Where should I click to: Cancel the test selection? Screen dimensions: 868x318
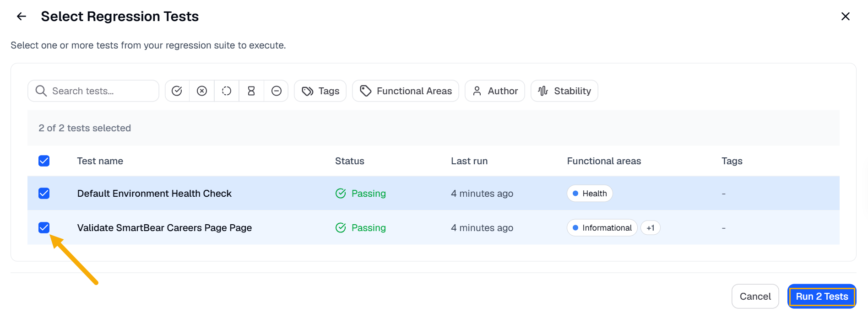click(x=755, y=296)
